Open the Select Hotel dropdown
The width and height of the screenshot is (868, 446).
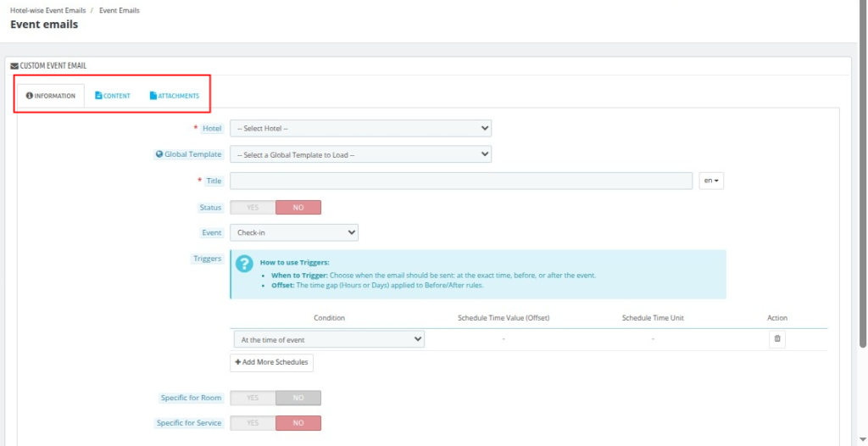(x=360, y=128)
